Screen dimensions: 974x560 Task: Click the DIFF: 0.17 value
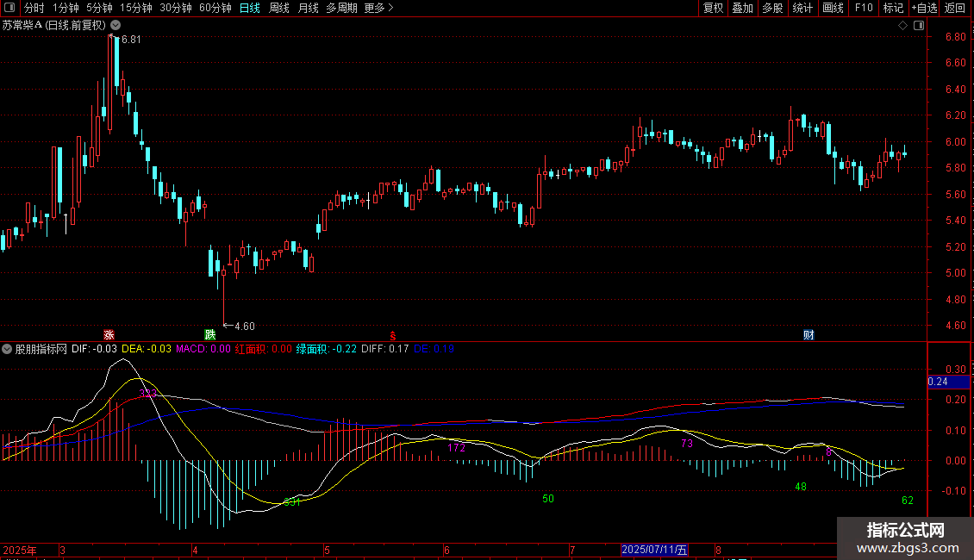[385, 349]
